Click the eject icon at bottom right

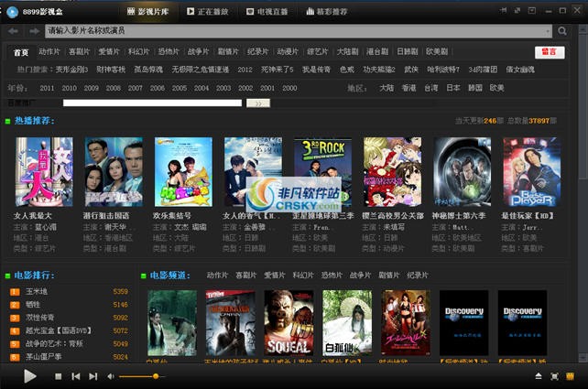coord(539,376)
